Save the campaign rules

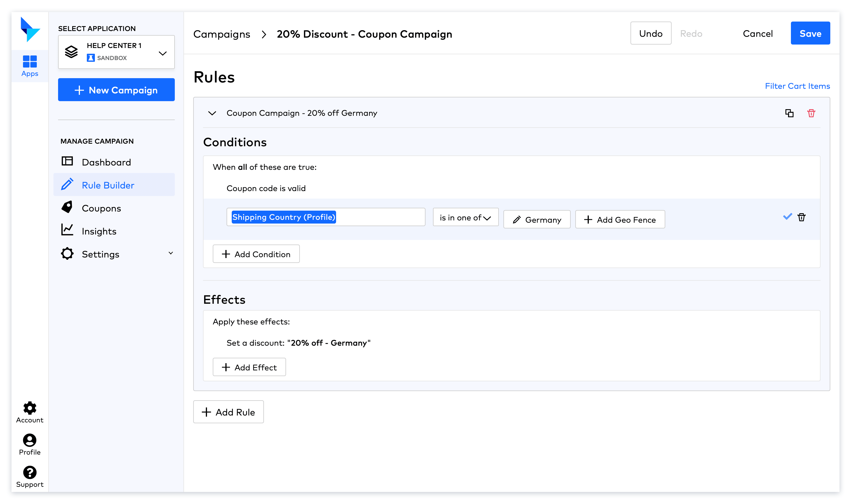(x=810, y=33)
